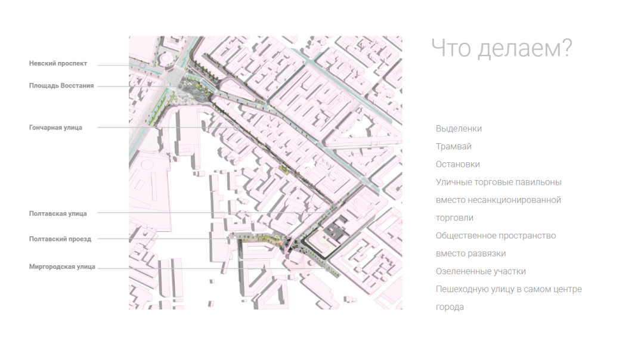
Task: Select the 'Полтавский проезд' label
Action: coord(60,239)
